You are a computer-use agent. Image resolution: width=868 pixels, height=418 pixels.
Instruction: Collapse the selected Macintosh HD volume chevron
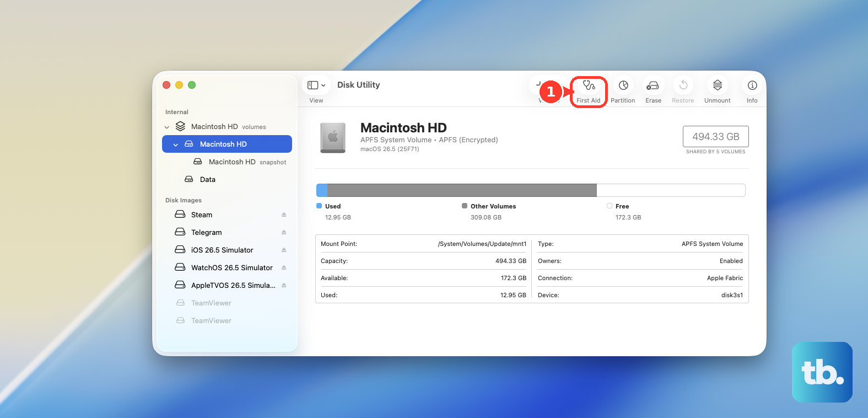[176, 144]
